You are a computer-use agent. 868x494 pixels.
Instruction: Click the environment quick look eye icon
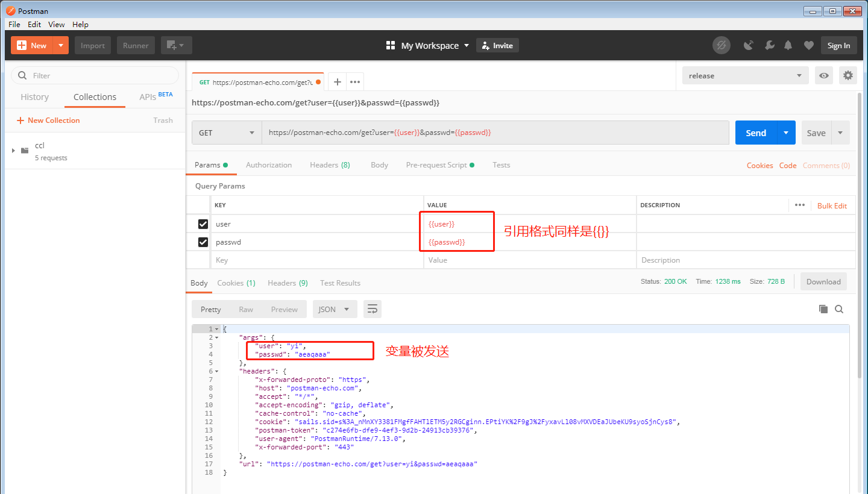pyautogui.click(x=824, y=75)
